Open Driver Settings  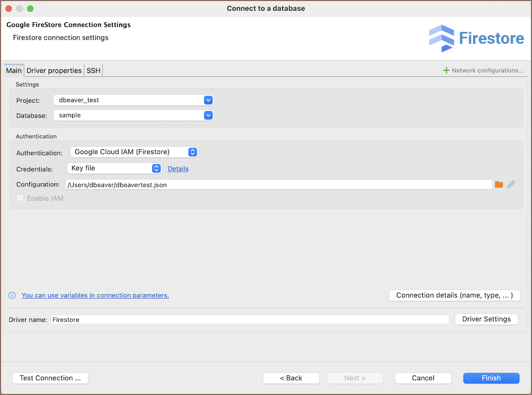click(x=486, y=319)
